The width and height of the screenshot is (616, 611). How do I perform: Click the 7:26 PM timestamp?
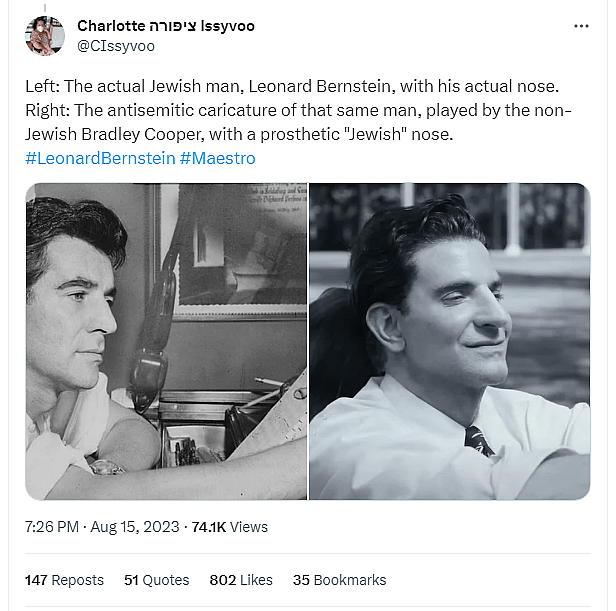[x=53, y=527]
